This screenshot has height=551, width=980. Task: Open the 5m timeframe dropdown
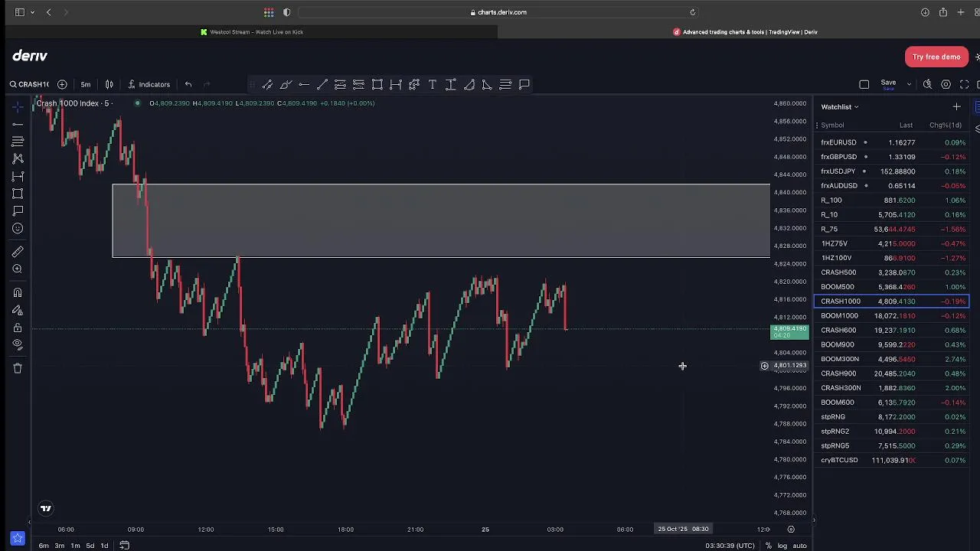pos(86,84)
